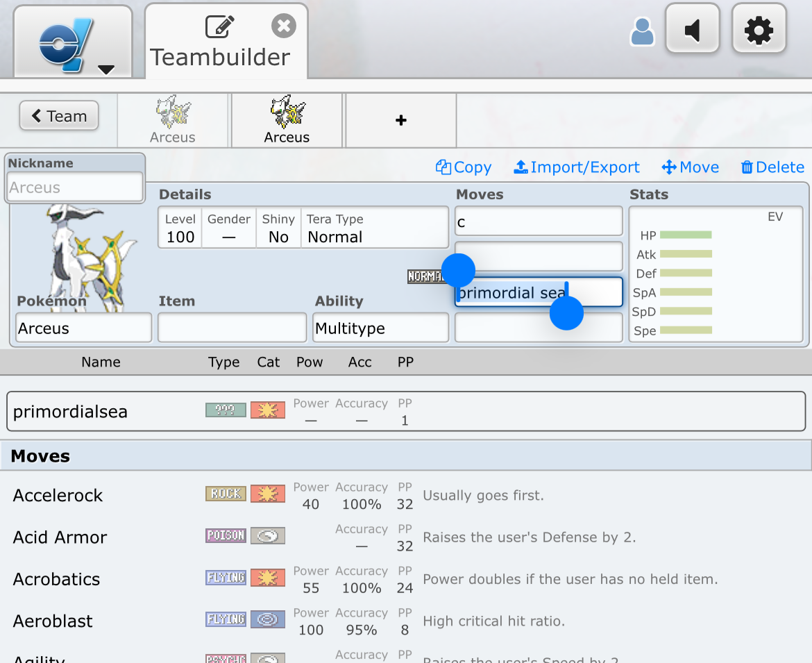Delete this Pokémon from the team

click(772, 167)
